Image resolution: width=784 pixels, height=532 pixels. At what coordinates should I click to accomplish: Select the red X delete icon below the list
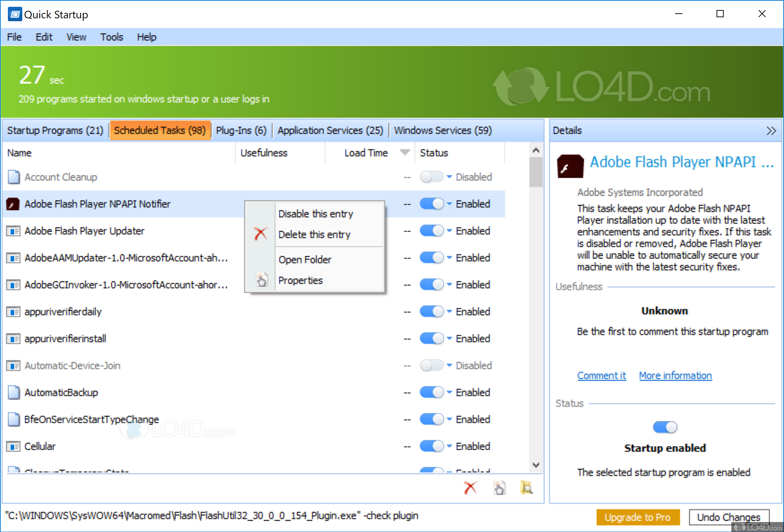point(470,487)
